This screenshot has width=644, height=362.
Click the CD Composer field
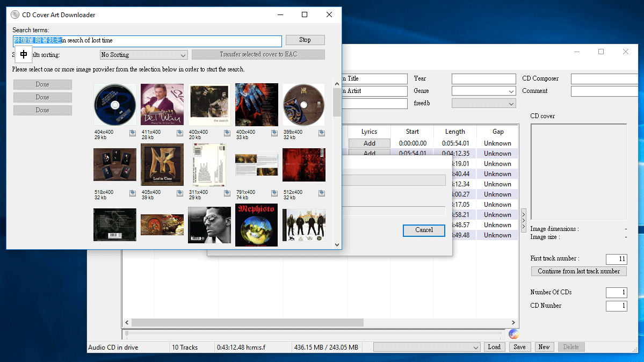605,78
